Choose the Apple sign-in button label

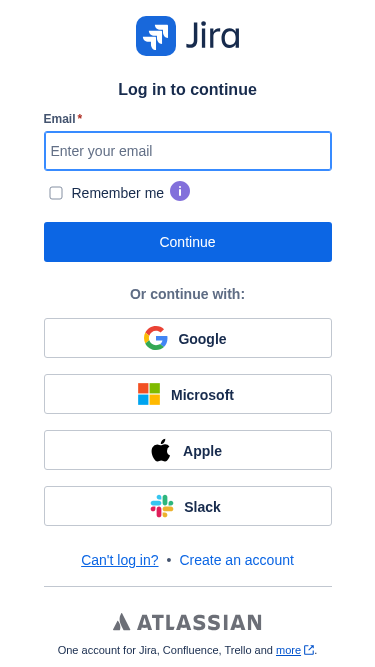tap(202, 451)
